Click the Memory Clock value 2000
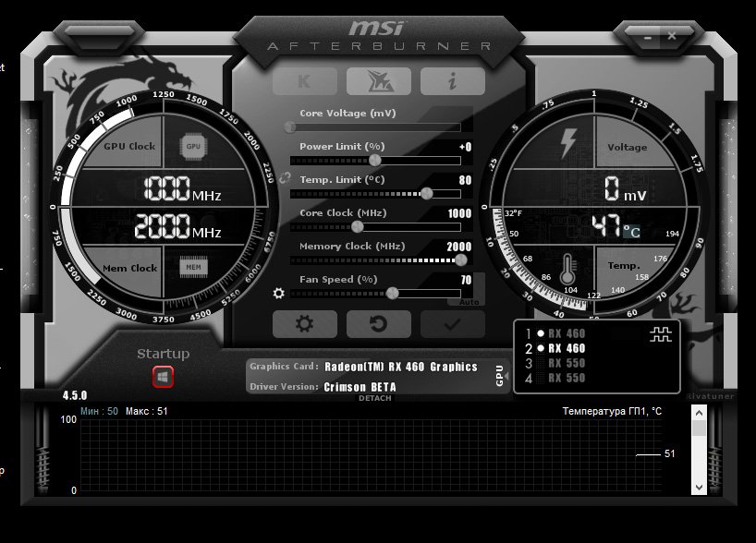 (459, 247)
